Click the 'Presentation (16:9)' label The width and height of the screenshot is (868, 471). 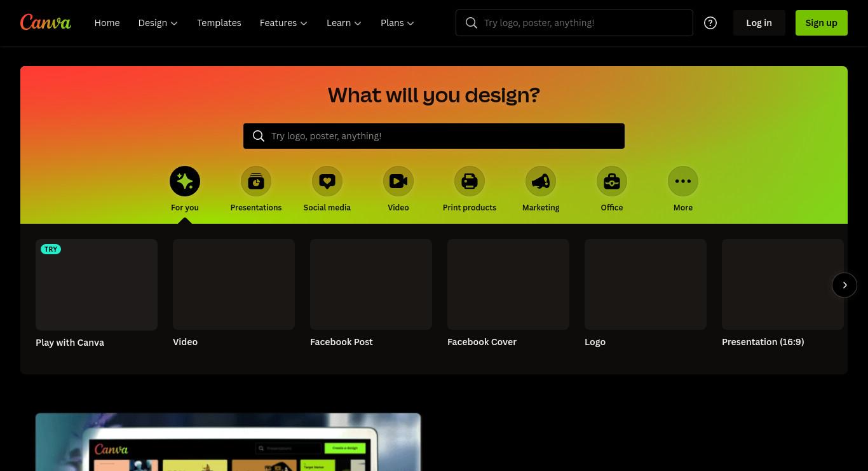(763, 342)
